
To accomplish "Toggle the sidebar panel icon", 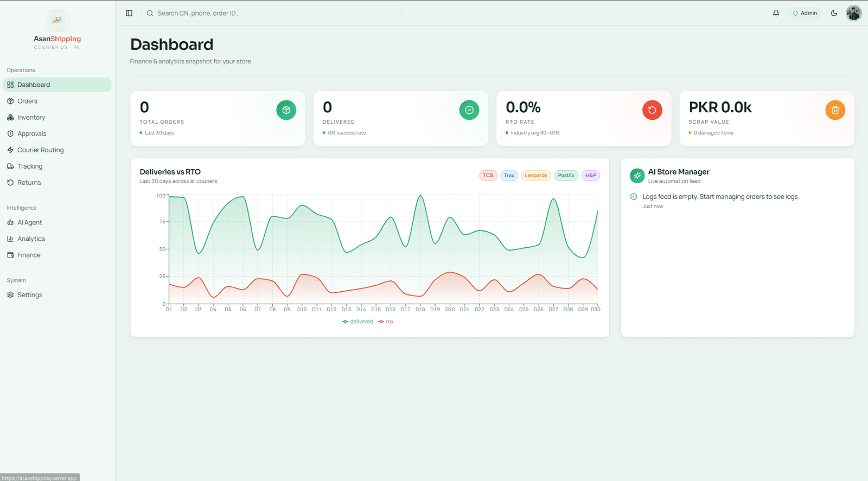I will [129, 13].
